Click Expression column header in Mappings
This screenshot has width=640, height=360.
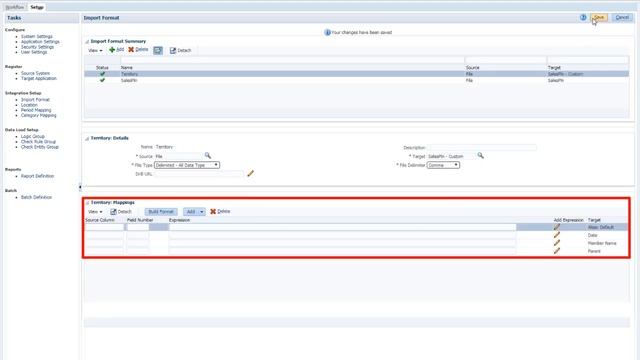point(180,220)
